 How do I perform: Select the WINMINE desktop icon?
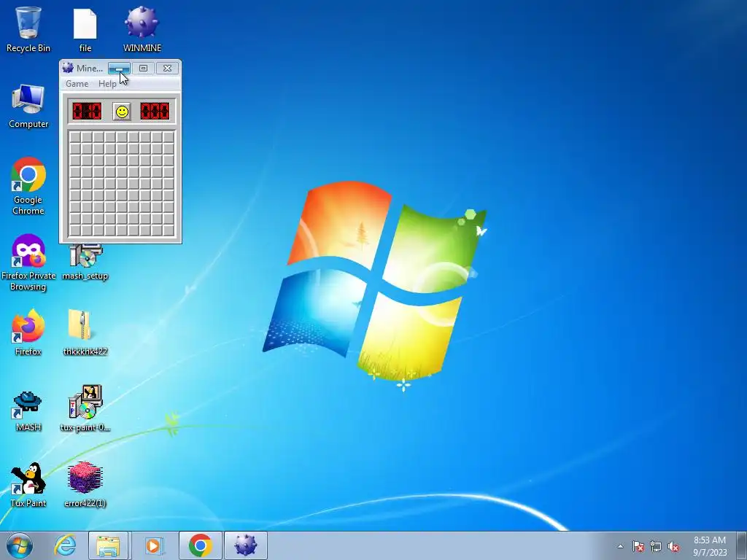point(142,28)
